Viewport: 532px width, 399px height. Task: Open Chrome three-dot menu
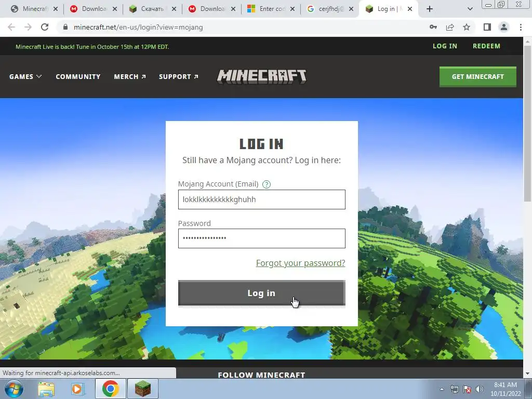[521, 27]
